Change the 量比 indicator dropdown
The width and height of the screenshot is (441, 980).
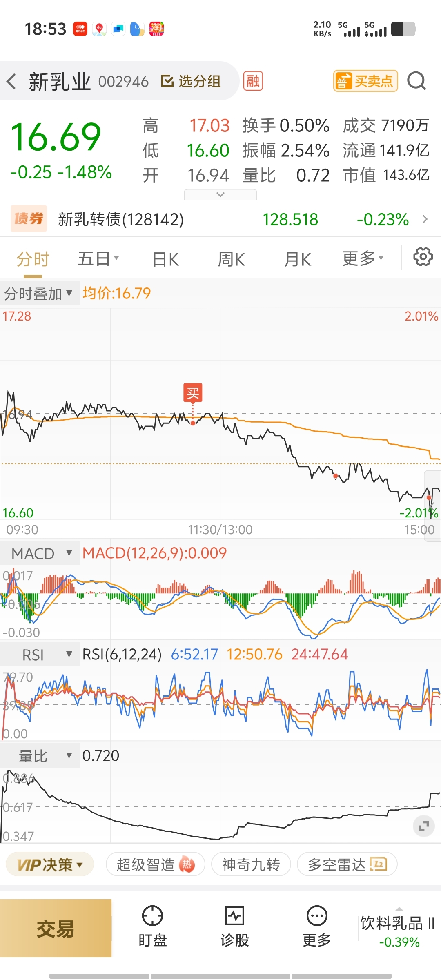pos(40,756)
